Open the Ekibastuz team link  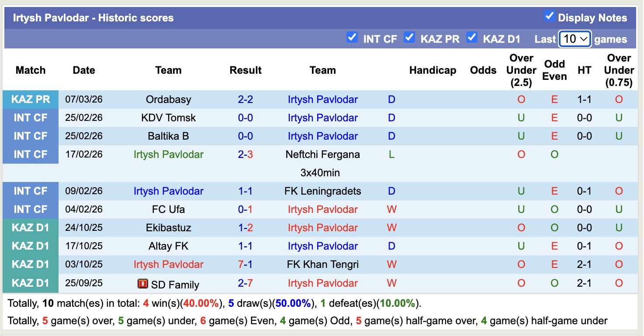tap(168, 228)
